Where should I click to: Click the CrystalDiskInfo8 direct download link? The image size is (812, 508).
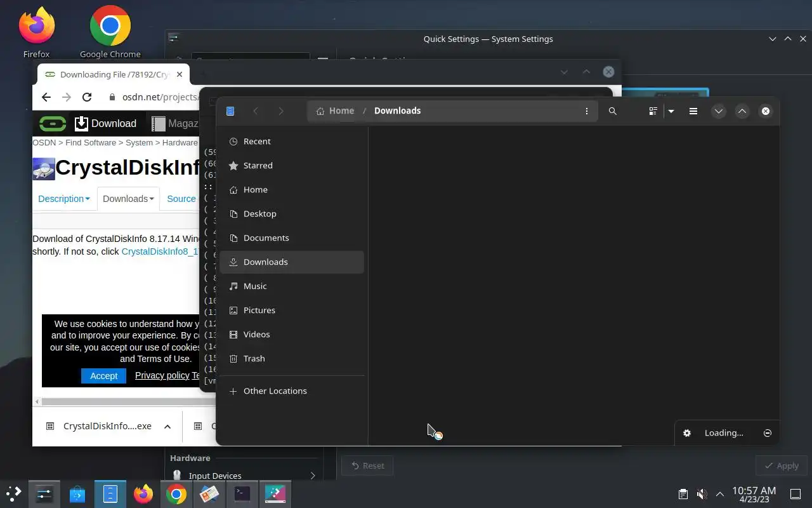160,251
